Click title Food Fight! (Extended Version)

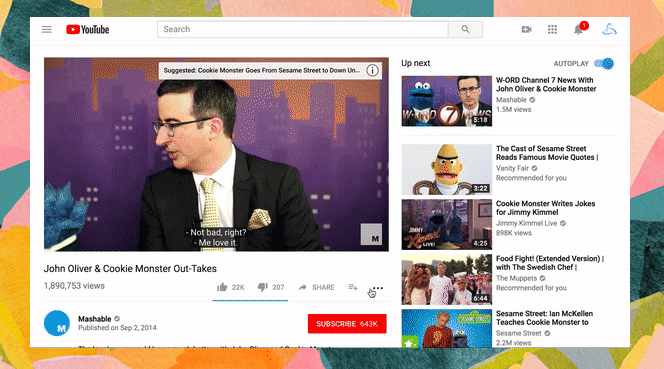pyautogui.click(x=550, y=263)
